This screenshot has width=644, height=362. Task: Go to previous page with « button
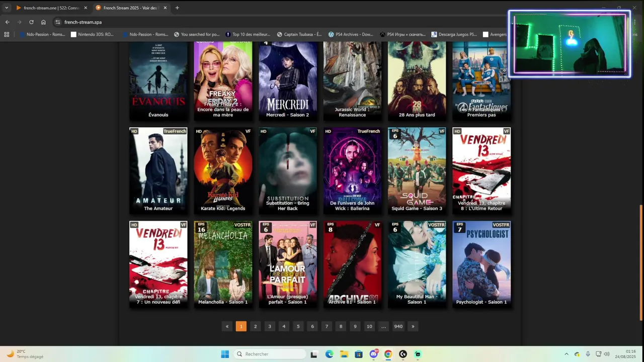click(x=227, y=326)
